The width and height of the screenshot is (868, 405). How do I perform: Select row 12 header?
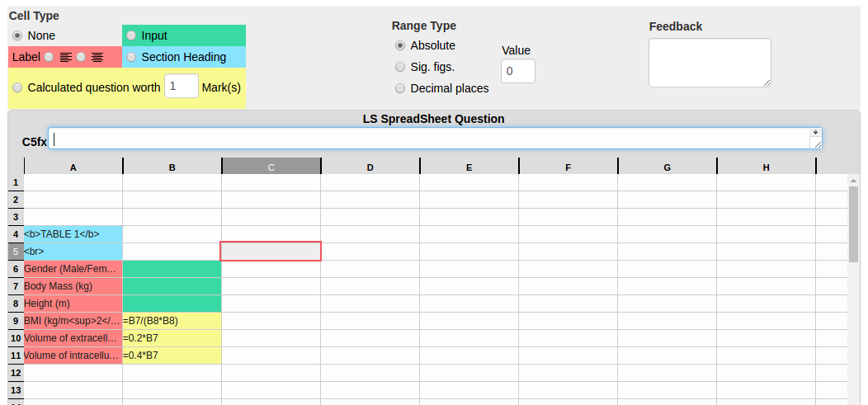pyautogui.click(x=16, y=373)
